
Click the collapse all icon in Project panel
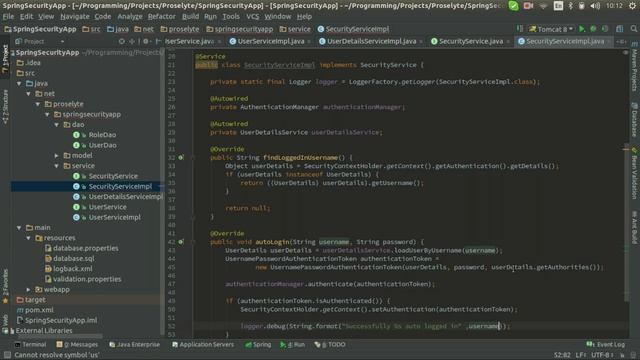pyautogui.click(x=132, y=41)
